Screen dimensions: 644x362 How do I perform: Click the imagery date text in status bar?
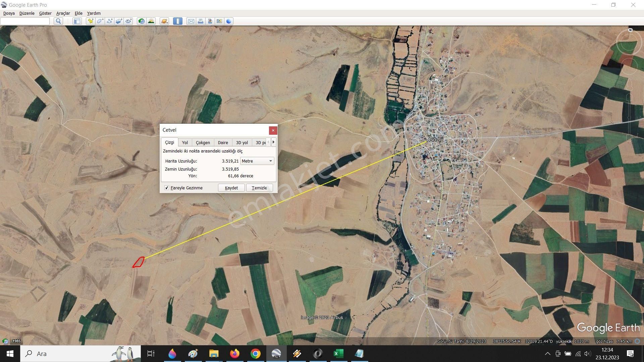coord(462,341)
